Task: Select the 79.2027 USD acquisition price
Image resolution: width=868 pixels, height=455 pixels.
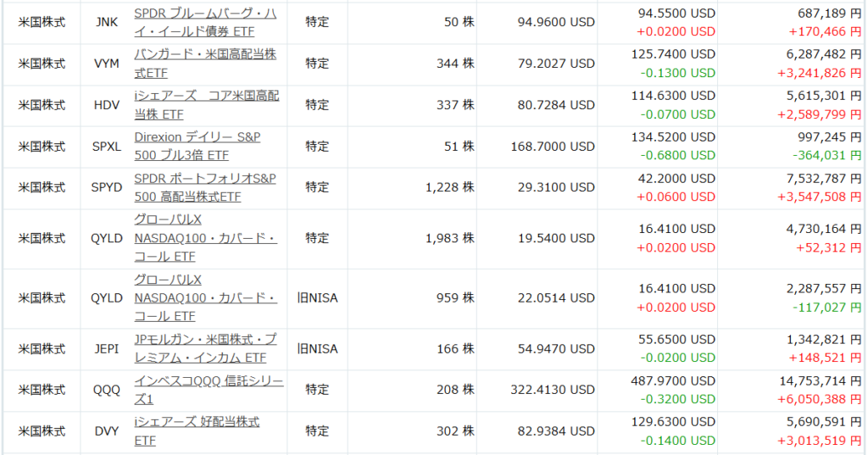Action: [x=556, y=64]
